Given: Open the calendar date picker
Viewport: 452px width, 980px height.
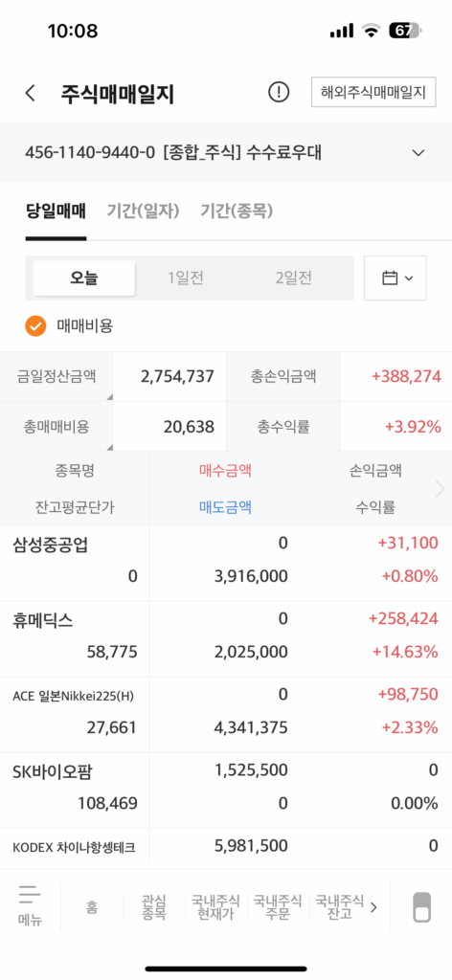Looking at the screenshot, I should [x=395, y=278].
